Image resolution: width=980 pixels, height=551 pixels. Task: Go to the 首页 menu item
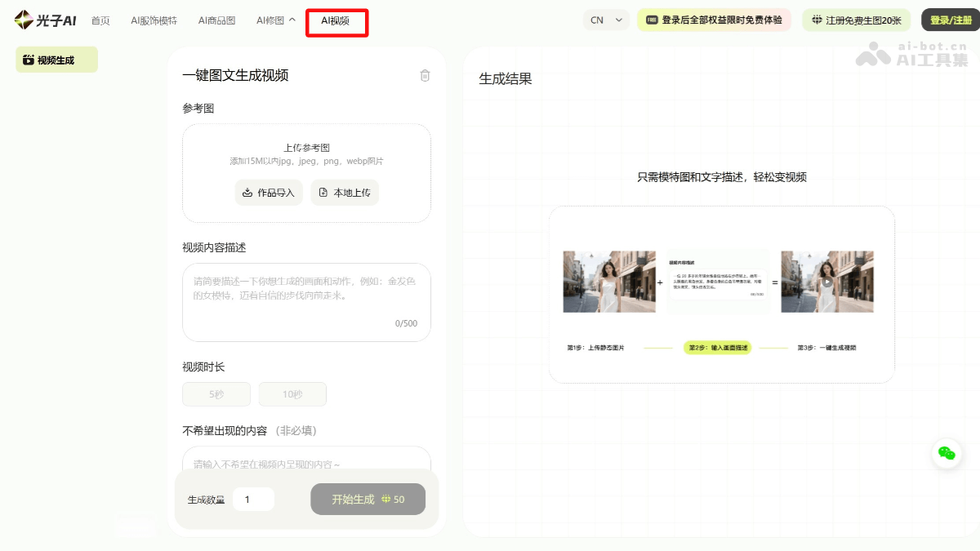point(100,21)
